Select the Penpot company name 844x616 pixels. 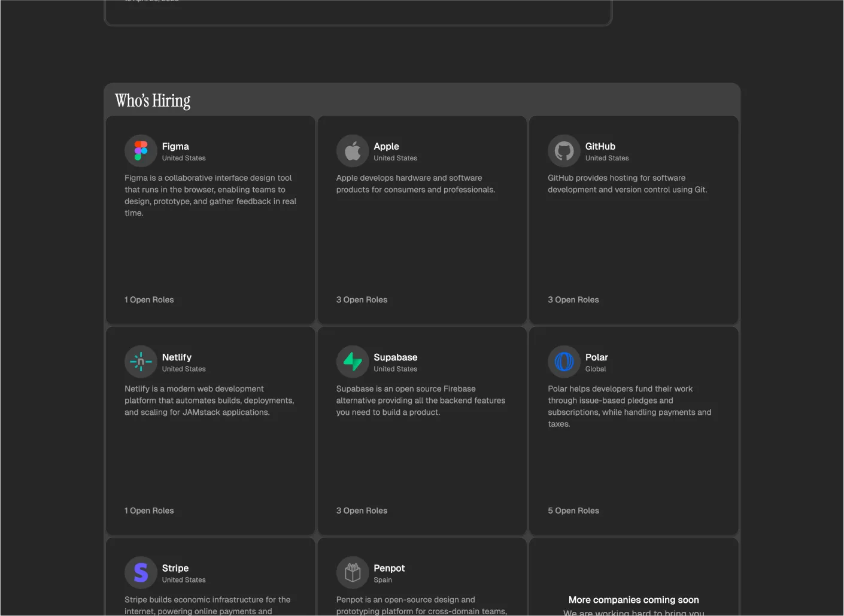[x=389, y=568]
